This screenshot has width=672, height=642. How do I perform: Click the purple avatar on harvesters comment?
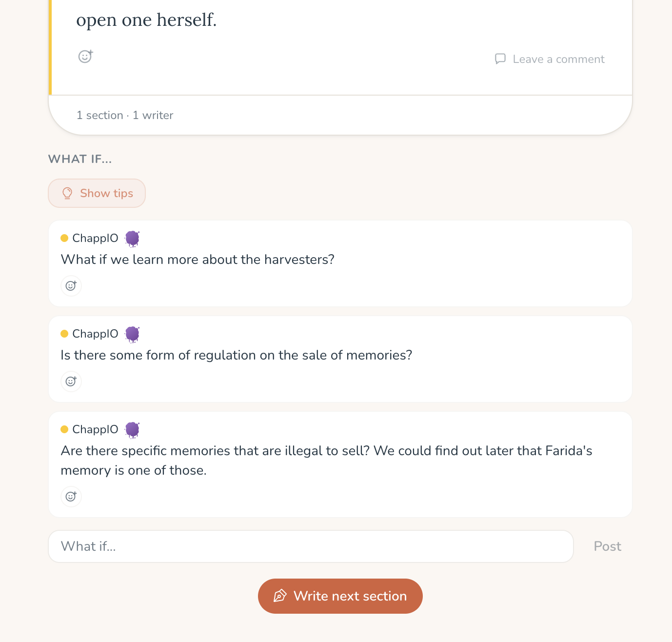[132, 239]
